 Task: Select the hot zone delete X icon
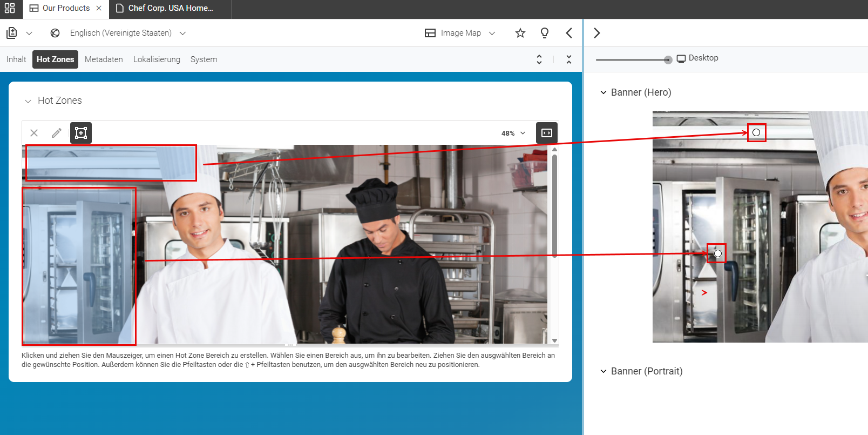click(x=34, y=133)
